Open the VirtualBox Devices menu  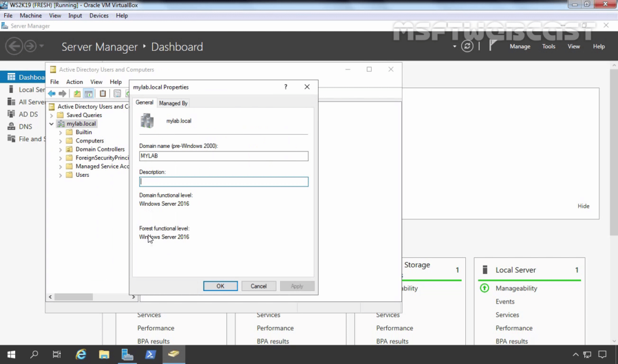(x=99, y=15)
